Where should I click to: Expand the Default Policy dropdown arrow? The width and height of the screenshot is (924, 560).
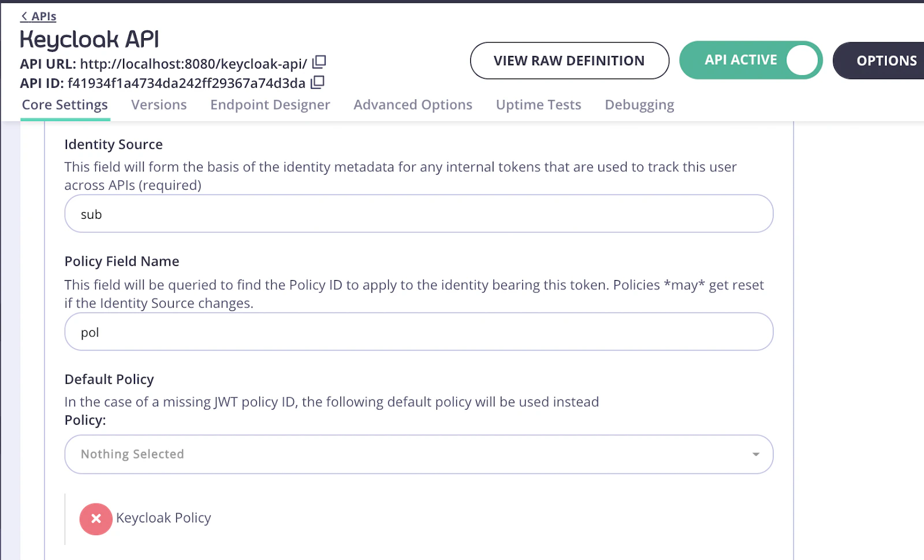click(x=755, y=454)
